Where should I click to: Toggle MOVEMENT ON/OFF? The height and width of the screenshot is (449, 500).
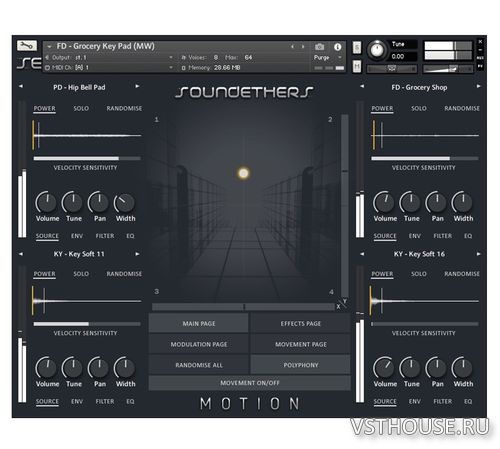(x=250, y=383)
